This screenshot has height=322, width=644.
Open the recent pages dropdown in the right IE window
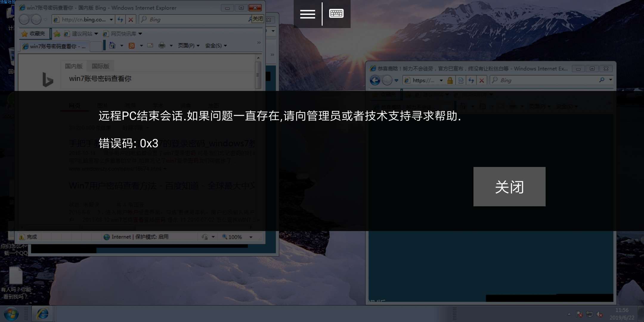click(x=396, y=80)
